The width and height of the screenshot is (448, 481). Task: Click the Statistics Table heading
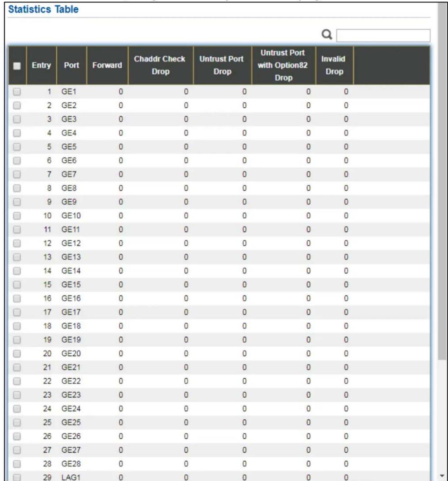point(43,9)
